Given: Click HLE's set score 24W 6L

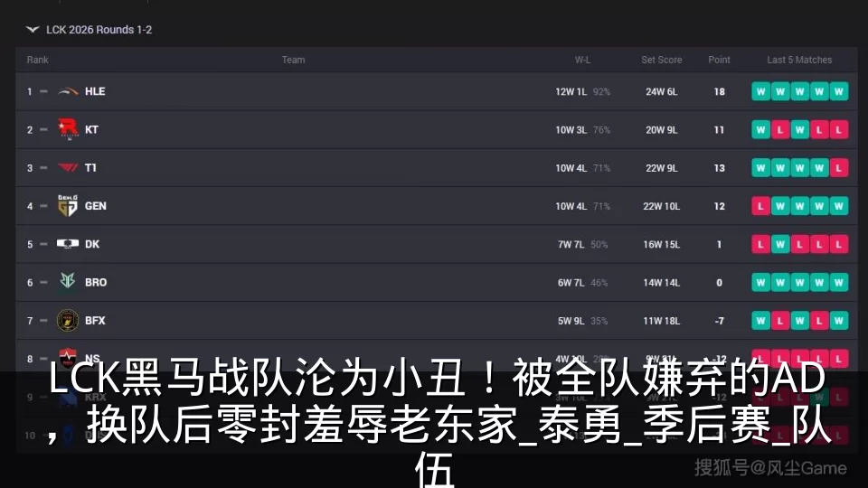Looking at the screenshot, I should click(662, 92).
